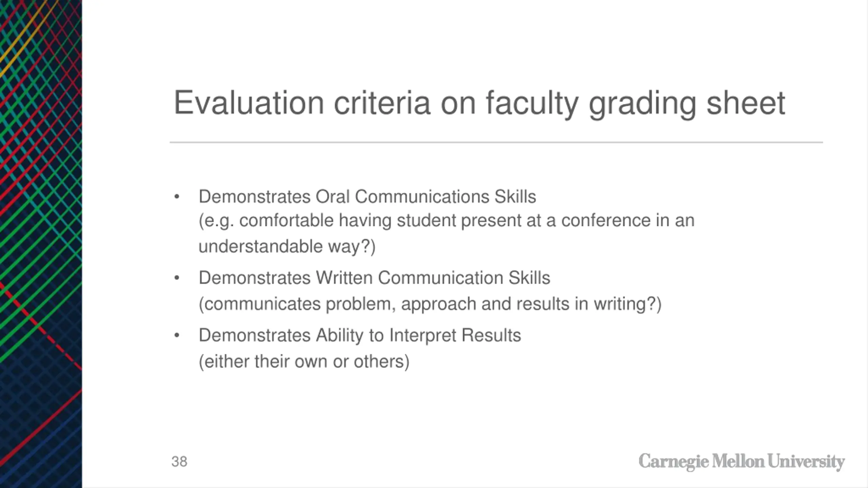This screenshot has width=868, height=488.
Task: Click the second bullet point marker
Action: coord(176,278)
